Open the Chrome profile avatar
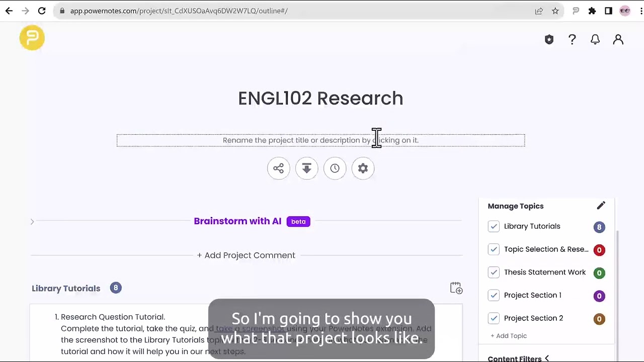 [x=625, y=11]
